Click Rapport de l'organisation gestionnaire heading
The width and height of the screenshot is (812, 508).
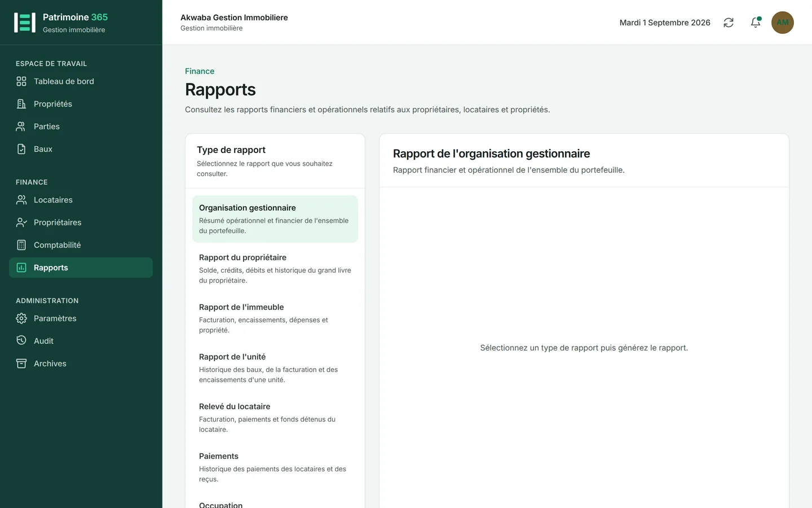(x=491, y=154)
